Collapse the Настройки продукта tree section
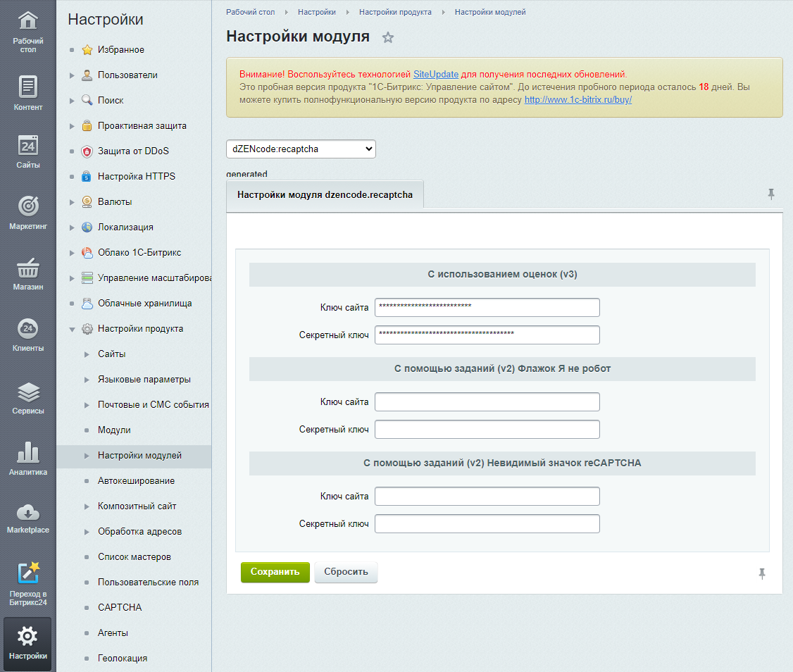This screenshot has height=672, width=793. [x=72, y=330]
